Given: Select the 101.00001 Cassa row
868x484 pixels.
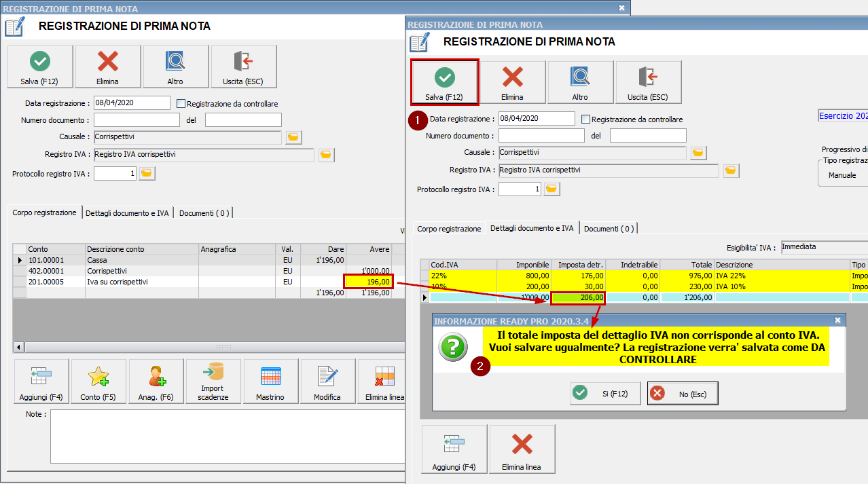Looking at the screenshot, I should 209,260.
